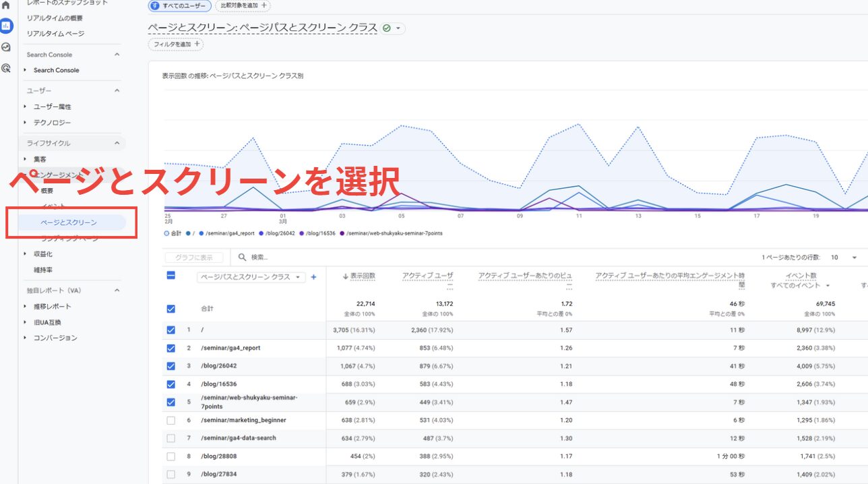Screen dimensions: 868x484
Task: Click フィルタを追加 button
Action: tap(176, 44)
